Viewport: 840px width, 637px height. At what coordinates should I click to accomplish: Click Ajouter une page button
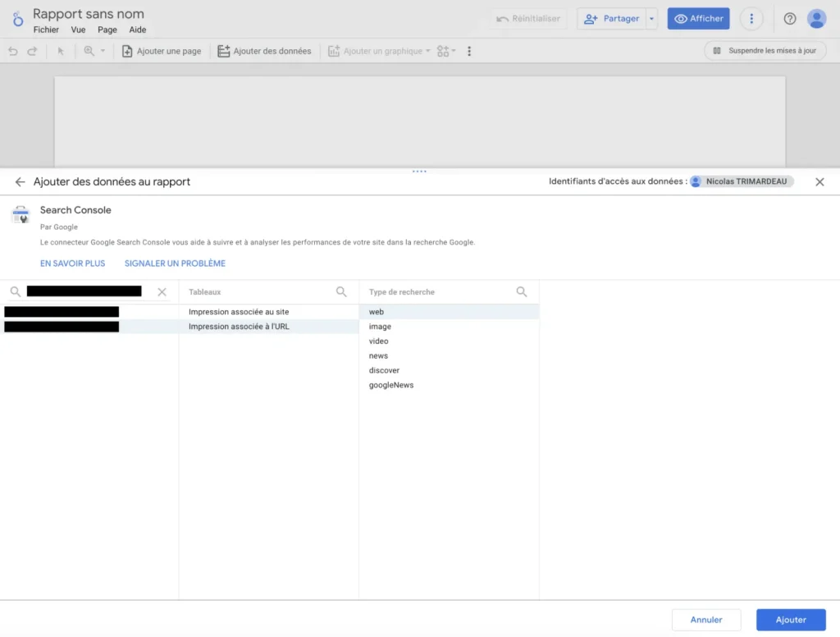click(x=162, y=51)
